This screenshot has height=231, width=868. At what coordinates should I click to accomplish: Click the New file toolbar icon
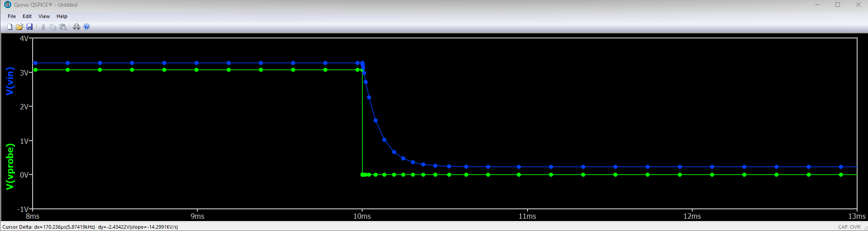(x=10, y=27)
